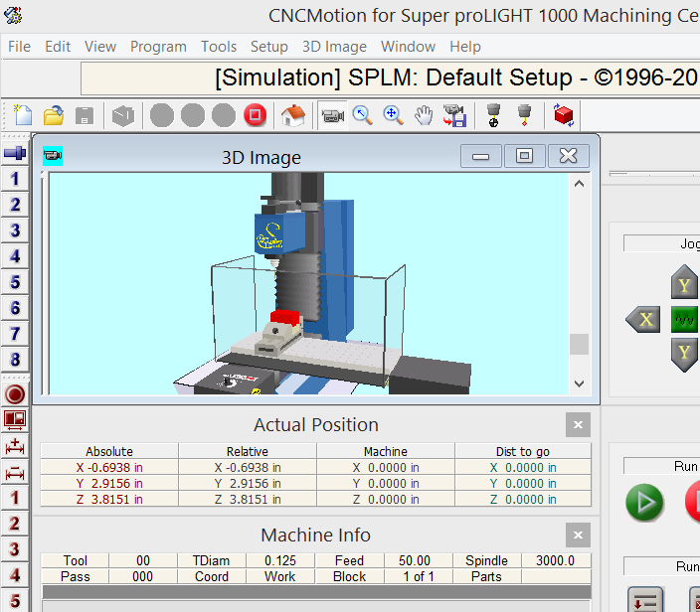
Task: Open the View menu
Action: tap(100, 47)
